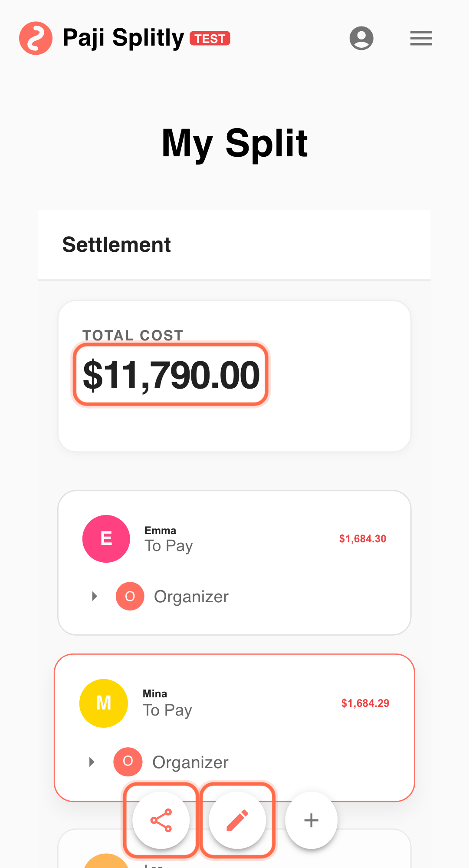Viewport: 469px width, 868px height.
Task: Tap the plus add floating button
Action: (x=311, y=820)
